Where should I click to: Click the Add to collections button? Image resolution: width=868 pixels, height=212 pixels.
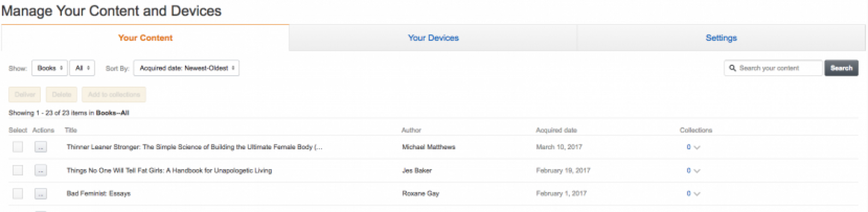point(114,94)
